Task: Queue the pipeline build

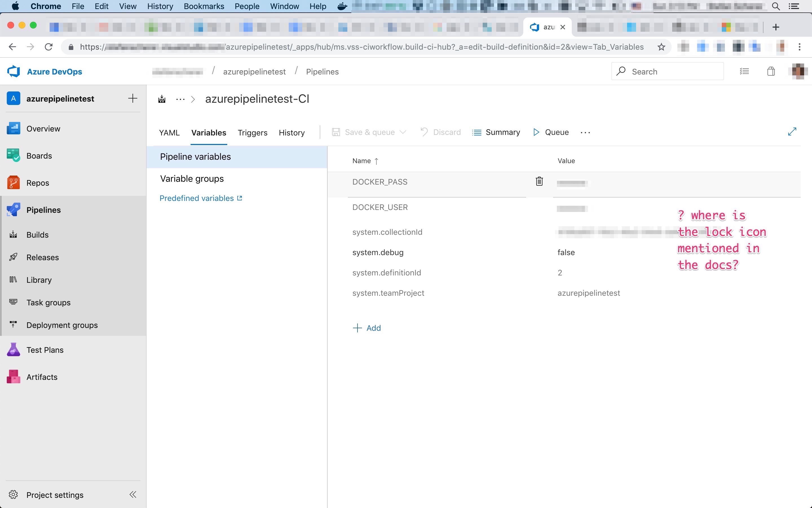Action: 551,132
